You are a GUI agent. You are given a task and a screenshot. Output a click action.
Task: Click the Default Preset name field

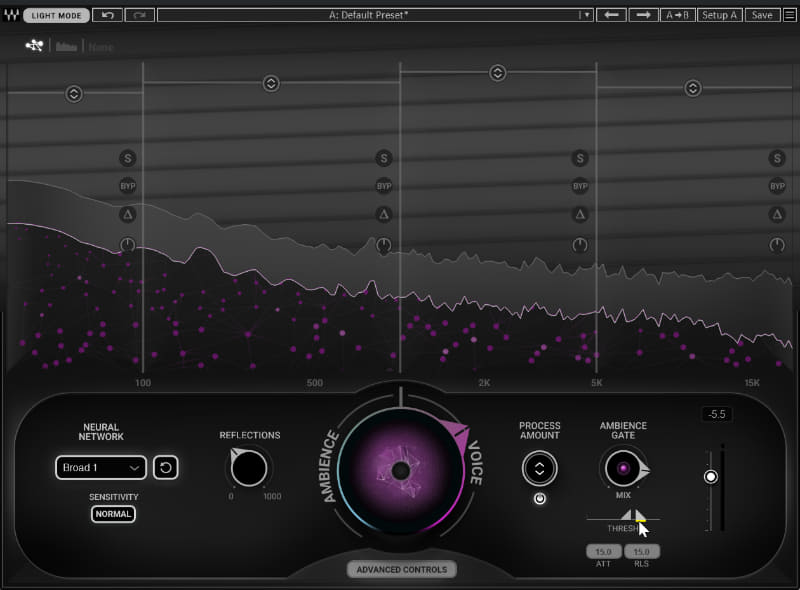pyautogui.click(x=368, y=15)
